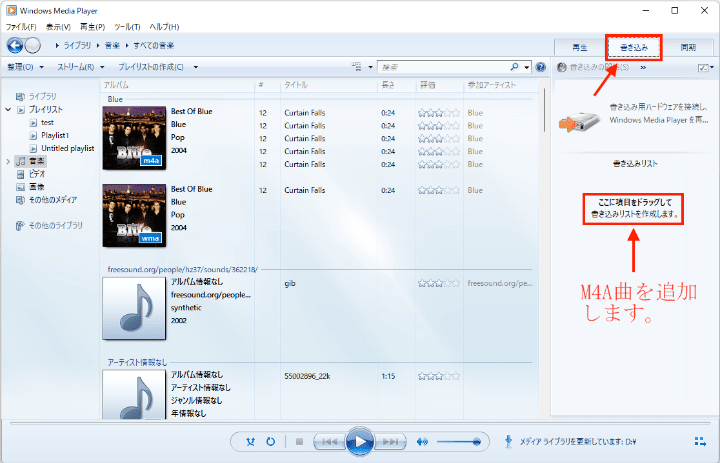Sort by the アルバム column header

coord(177,85)
